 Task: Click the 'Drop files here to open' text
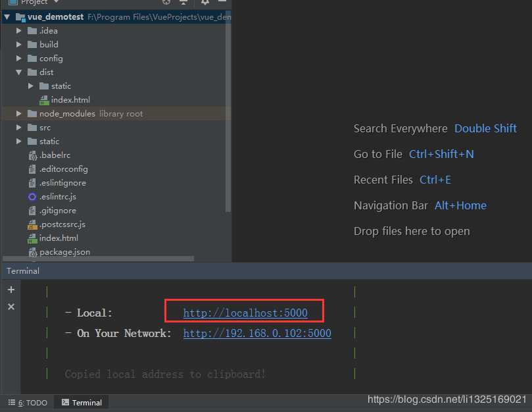412,231
